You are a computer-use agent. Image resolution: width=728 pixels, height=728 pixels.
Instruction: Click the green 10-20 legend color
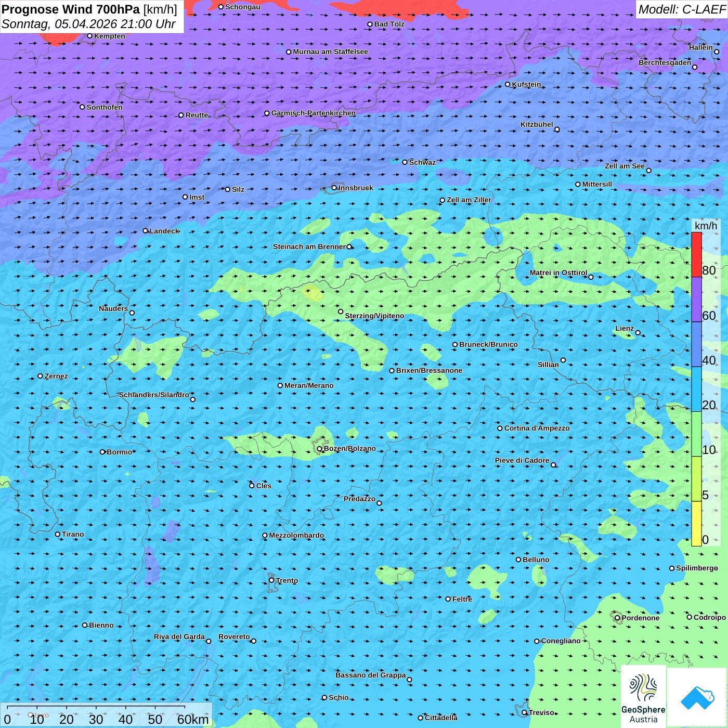[x=696, y=434]
